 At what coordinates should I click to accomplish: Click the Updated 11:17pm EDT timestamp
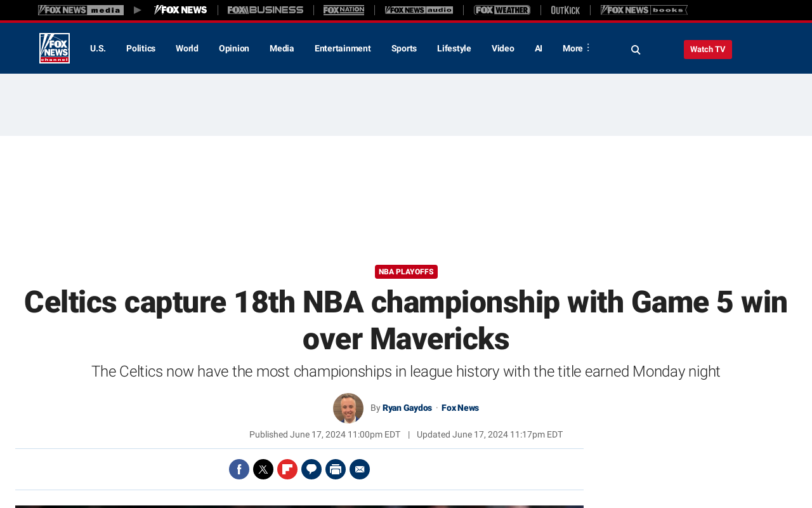coord(490,435)
